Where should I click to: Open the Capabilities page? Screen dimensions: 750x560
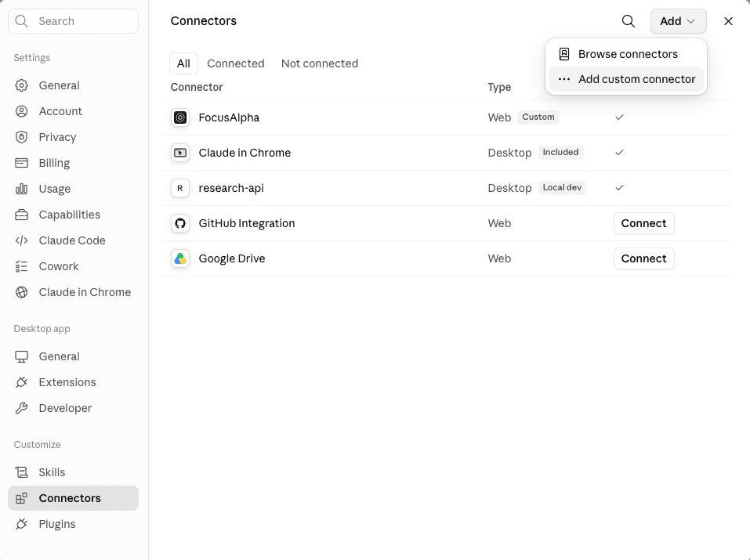point(73,215)
